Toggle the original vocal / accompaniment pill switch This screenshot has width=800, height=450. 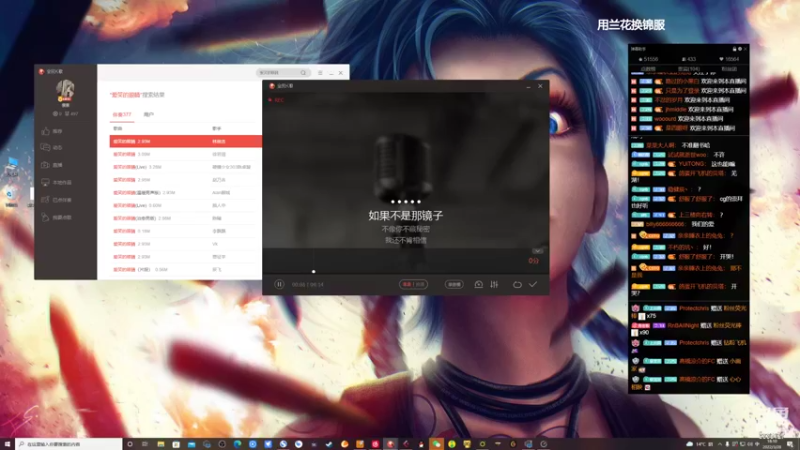click(413, 284)
